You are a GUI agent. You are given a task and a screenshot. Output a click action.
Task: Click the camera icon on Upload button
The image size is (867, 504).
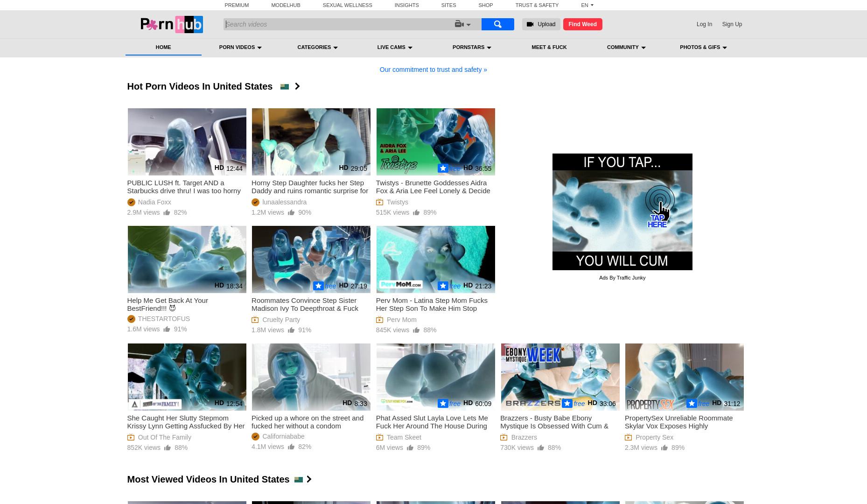[x=530, y=24]
